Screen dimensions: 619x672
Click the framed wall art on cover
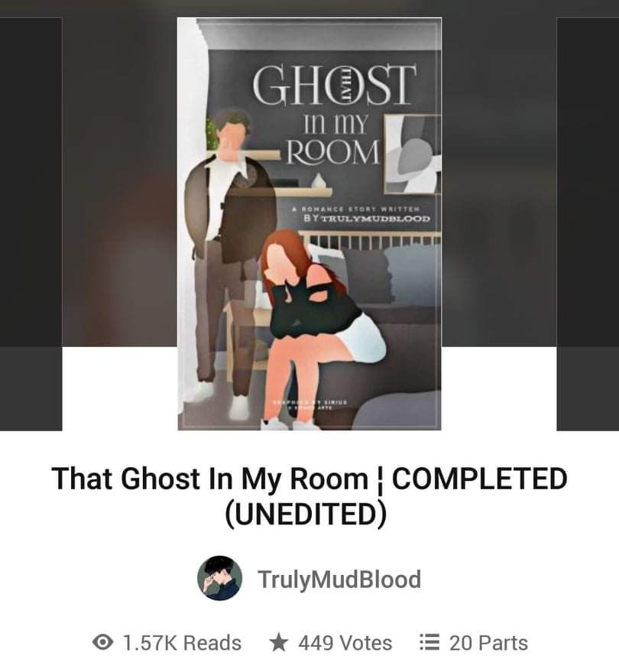[413, 154]
